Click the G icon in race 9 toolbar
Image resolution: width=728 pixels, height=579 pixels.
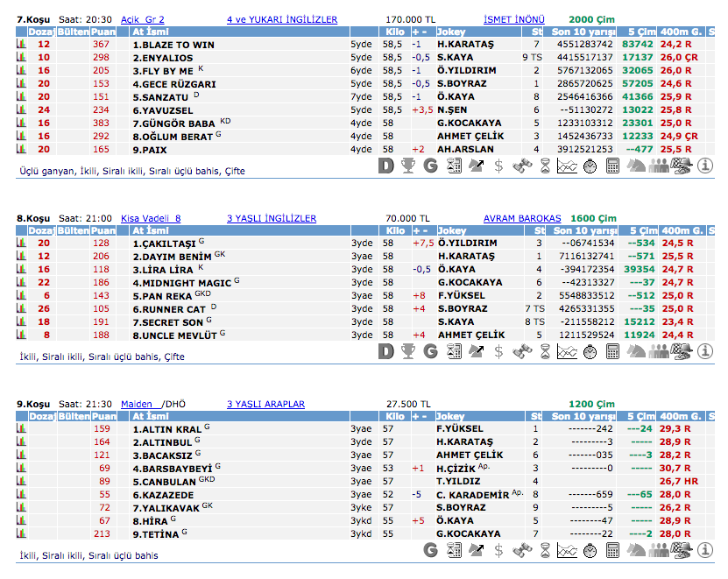[x=431, y=550]
